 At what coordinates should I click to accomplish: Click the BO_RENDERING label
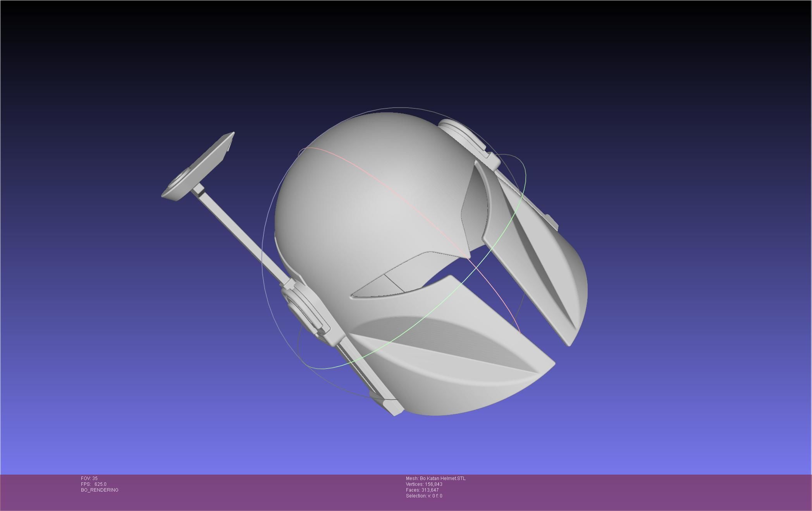pos(100,490)
